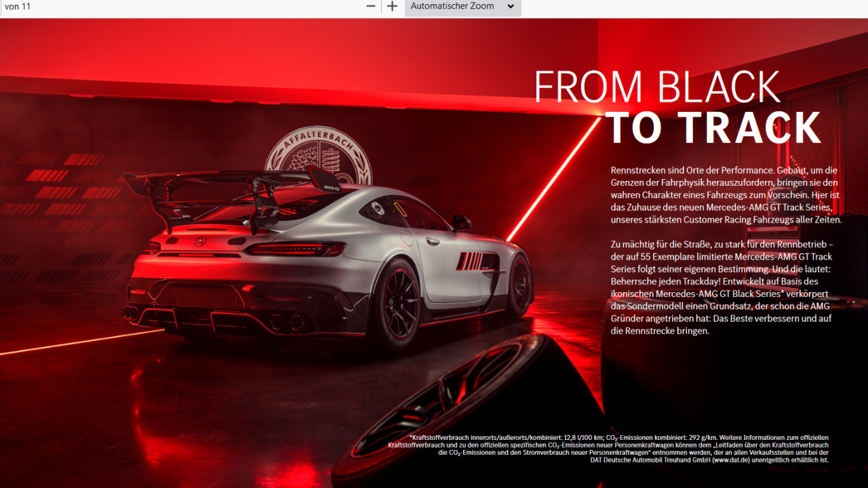Click the Affalterbach emblem on the wall
This screenshot has height=488, width=868.
[317, 157]
